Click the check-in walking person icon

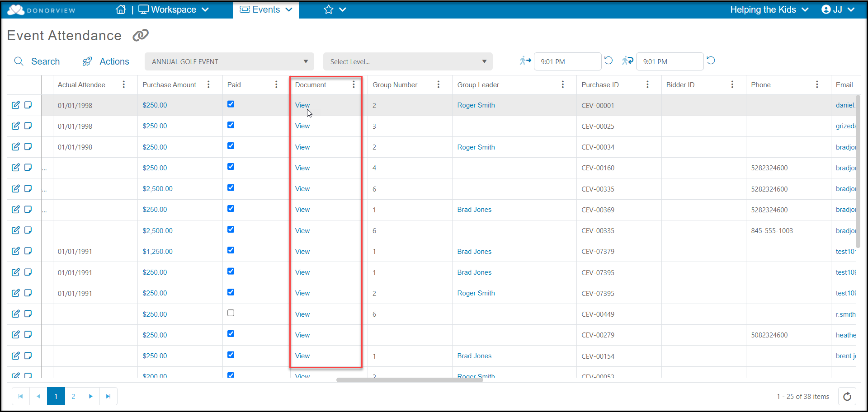[525, 61]
